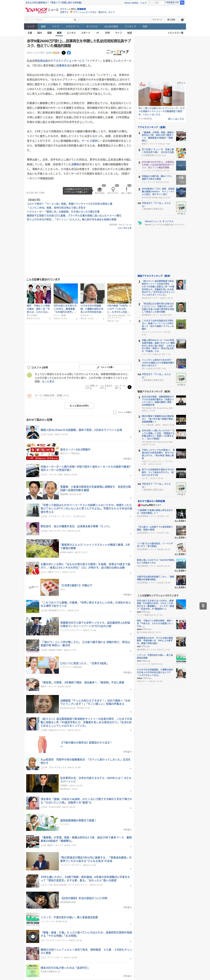Select the エキスパート tab
210x980 pixels.
point(72,27)
